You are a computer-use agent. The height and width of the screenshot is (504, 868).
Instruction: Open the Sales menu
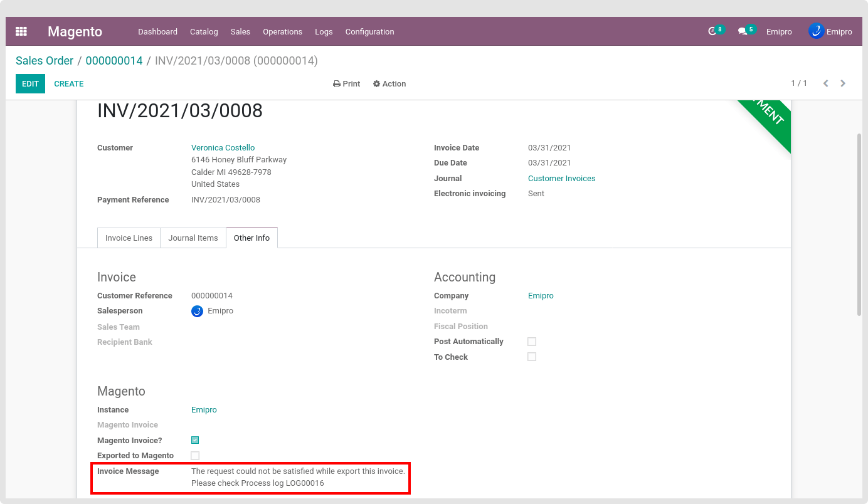240,31
